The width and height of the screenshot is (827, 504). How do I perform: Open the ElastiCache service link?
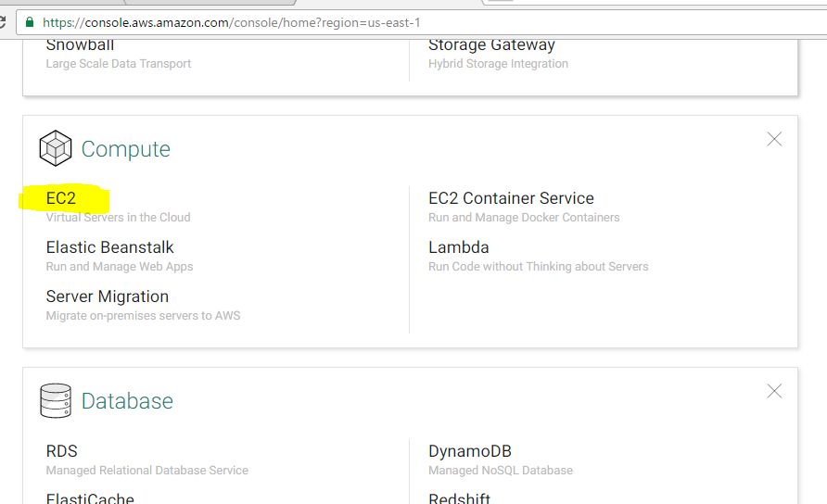pos(90,498)
